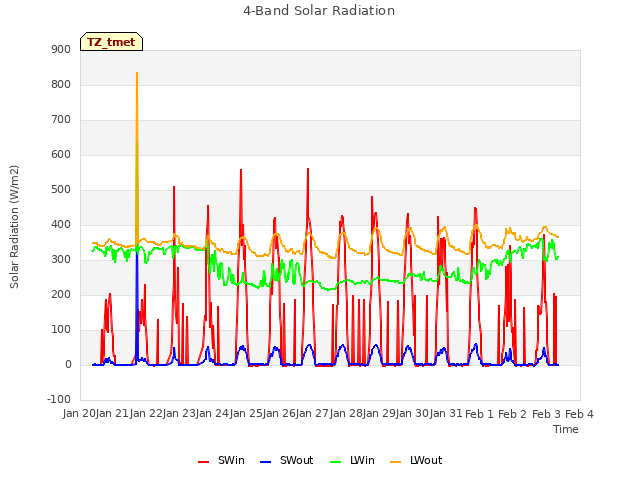Screen dimensions: 640x480
Task: Click the Jan 22 x-axis label
Action: pyautogui.click(x=146, y=413)
